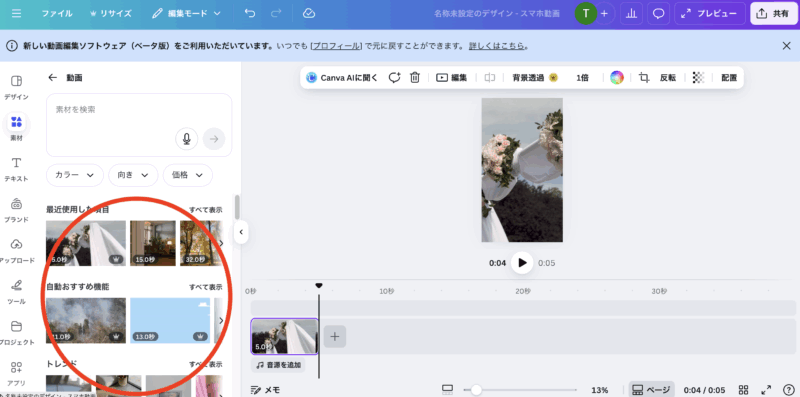800x397 pixels.
Task: Open the hamburger main menu
Action: point(16,14)
